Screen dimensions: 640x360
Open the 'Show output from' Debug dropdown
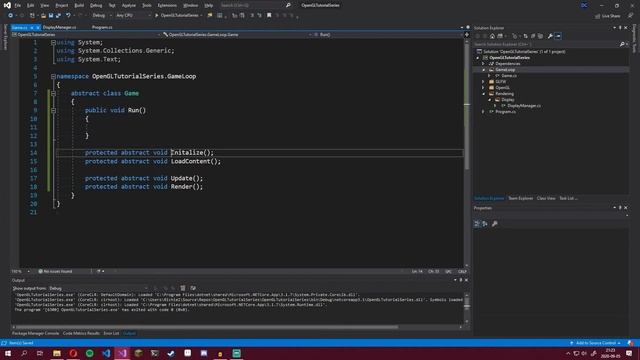click(98, 288)
